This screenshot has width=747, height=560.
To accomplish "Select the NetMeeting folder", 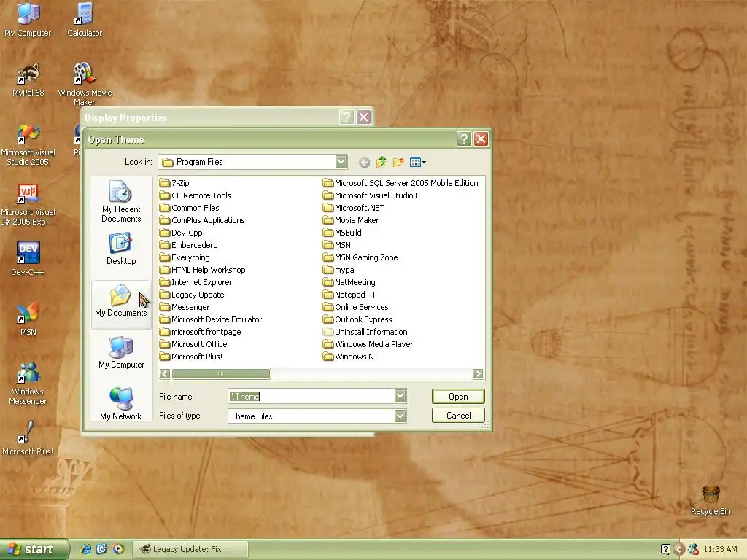I will point(349,282).
